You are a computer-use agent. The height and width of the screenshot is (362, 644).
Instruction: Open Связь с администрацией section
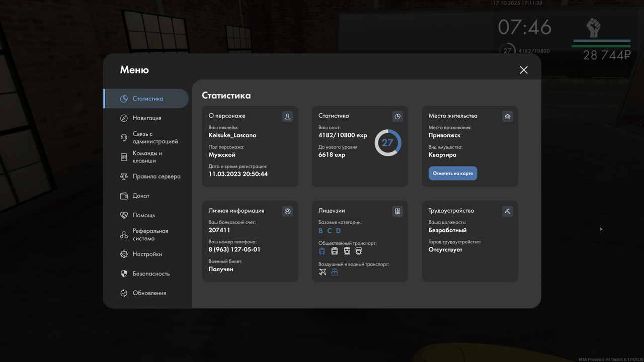[146, 138]
